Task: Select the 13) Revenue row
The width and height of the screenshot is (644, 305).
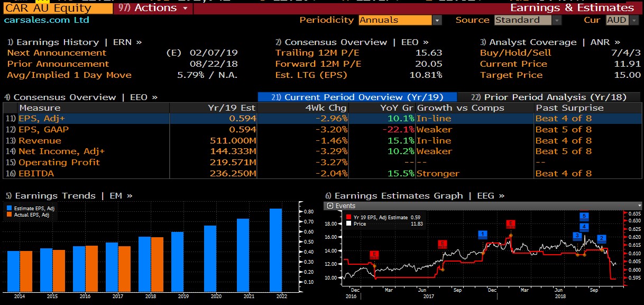Action: [322, 140]
